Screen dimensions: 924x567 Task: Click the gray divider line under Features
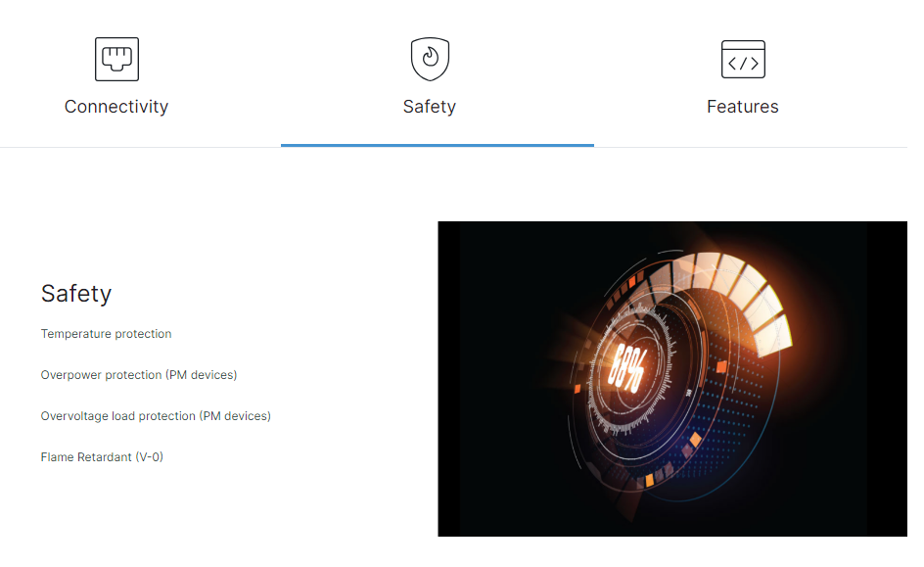click(x=751, y=147)
